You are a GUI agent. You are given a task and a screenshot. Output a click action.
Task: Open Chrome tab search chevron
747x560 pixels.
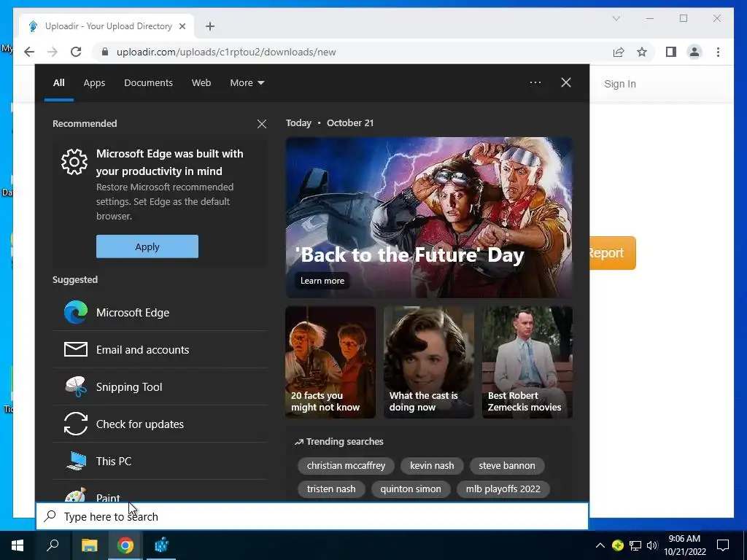click(616, 18)
